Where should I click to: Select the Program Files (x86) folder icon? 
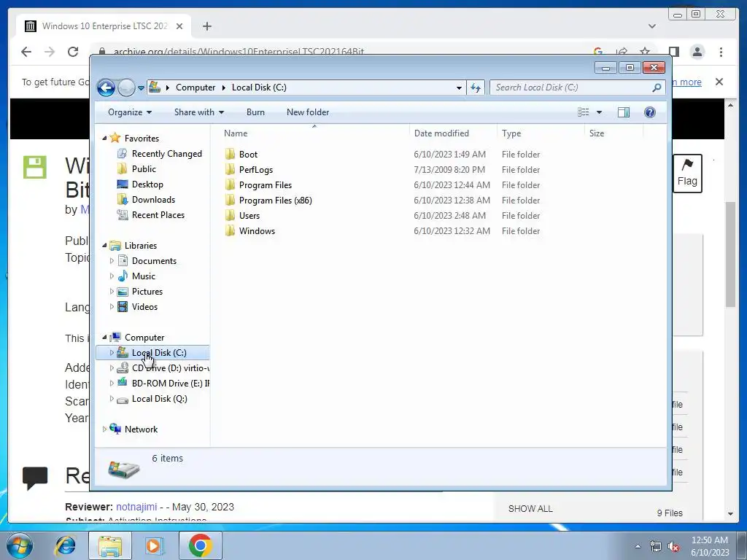tap(230, 200)
